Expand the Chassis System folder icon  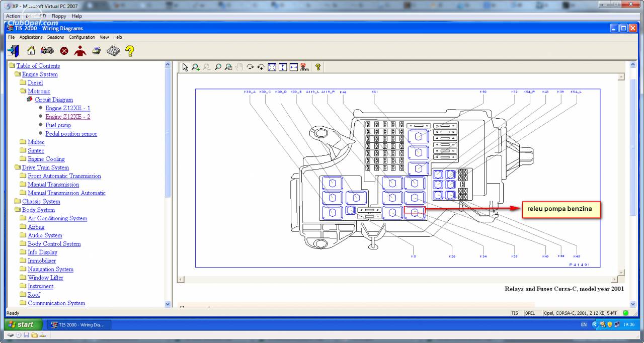(18, 201)
